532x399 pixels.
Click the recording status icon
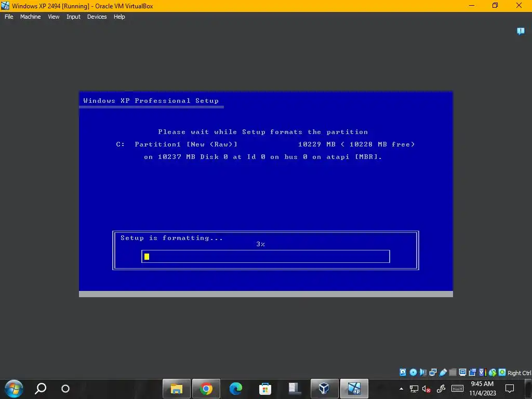472,372
